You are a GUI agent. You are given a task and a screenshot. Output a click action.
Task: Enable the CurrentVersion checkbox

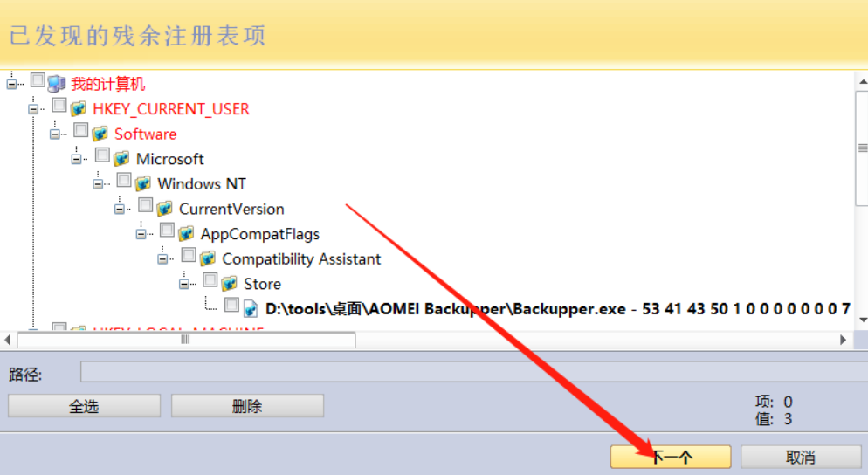click(x=146, y=205)
